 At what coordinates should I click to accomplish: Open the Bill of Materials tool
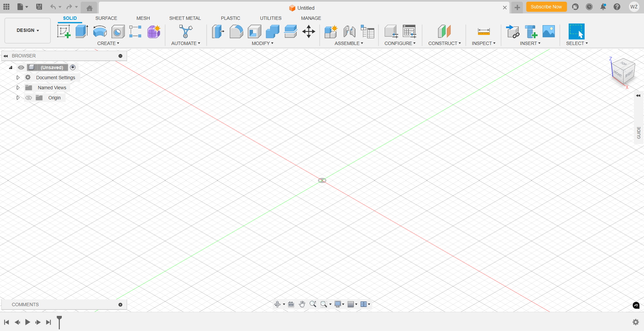368,32
